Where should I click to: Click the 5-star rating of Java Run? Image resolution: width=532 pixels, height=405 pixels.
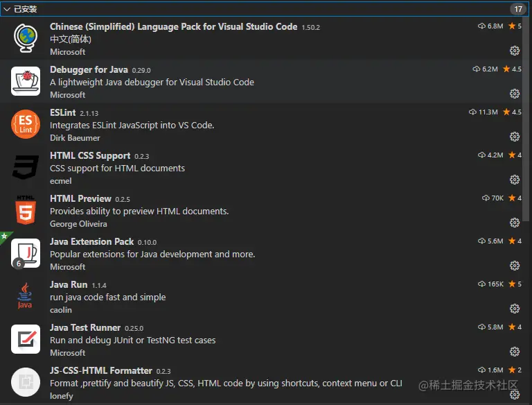pyautogui.click(x=515, y=284)
